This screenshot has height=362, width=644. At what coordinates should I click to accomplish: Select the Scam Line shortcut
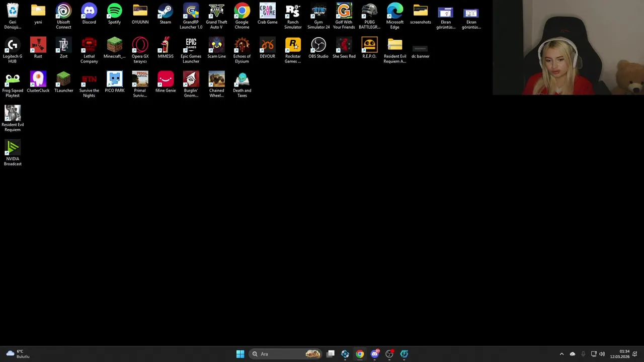(216, 48)
